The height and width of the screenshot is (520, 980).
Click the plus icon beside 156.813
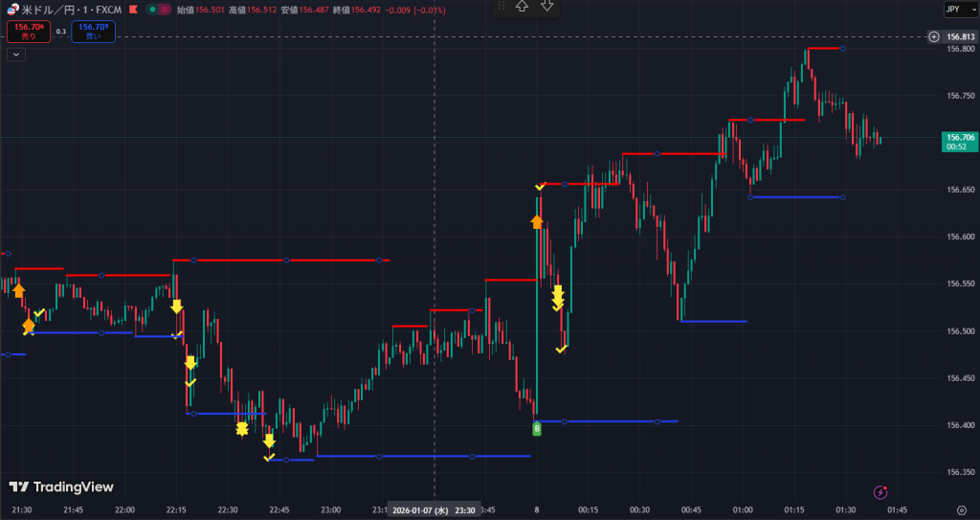(934, 36)
